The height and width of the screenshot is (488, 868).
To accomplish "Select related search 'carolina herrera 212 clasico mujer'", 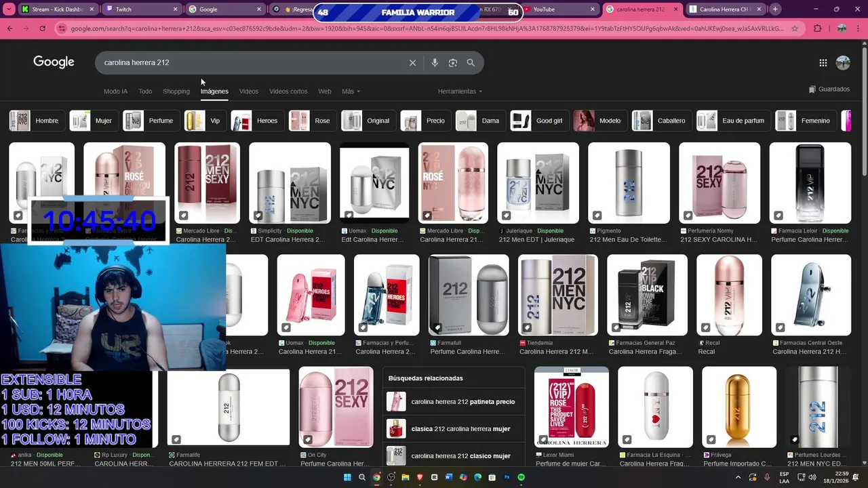I will [454, 455].
